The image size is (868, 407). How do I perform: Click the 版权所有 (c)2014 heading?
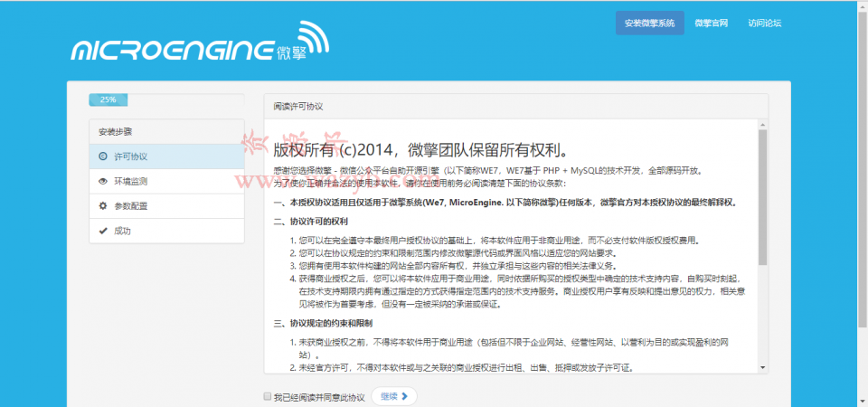click(420, 151)
